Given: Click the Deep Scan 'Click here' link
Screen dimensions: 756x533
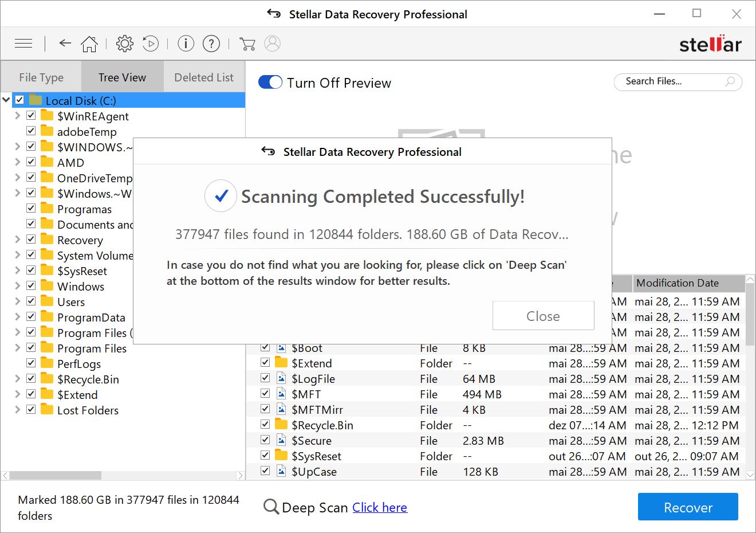Looking at the screenshot, I should tap(380, 507).
